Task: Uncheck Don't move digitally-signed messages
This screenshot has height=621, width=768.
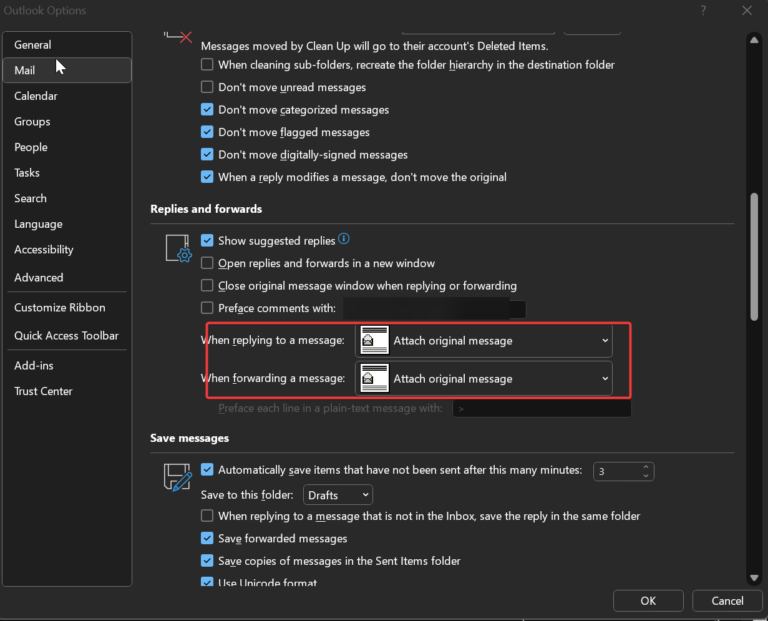Action: point(207,154)
